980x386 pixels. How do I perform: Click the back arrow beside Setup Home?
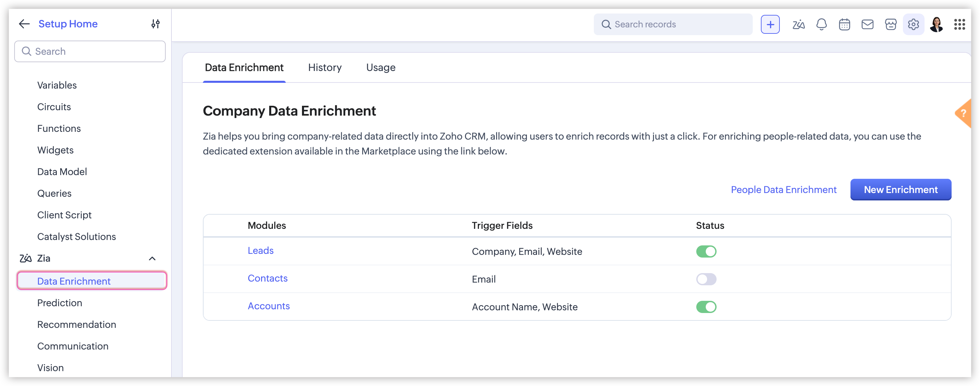pos(24,24)
